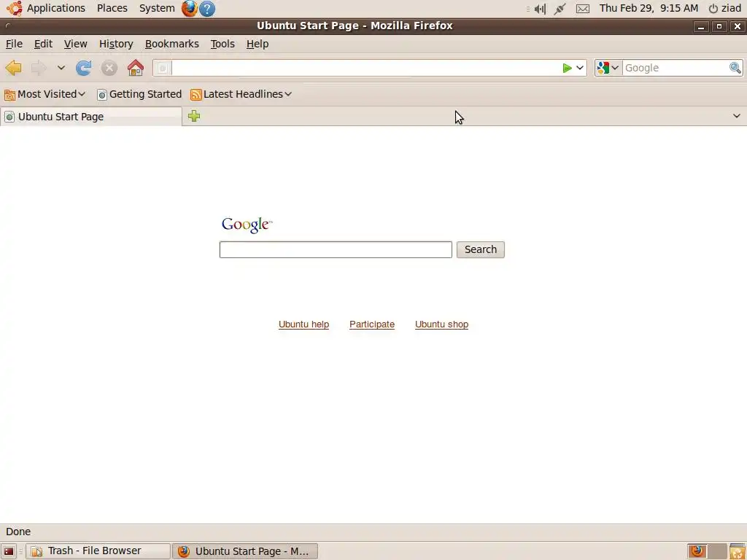Open the System menu in top panel

157,8
